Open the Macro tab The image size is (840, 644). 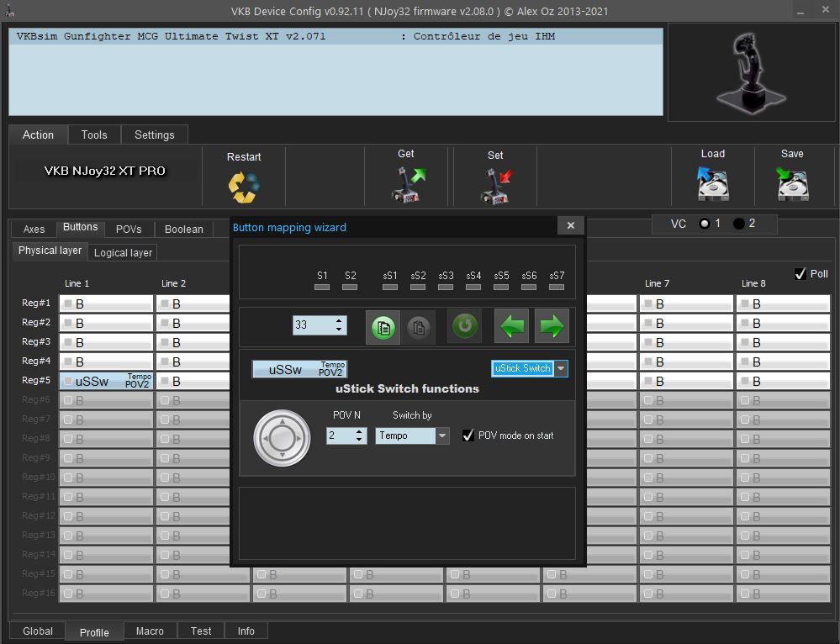[x=150, y=631]
